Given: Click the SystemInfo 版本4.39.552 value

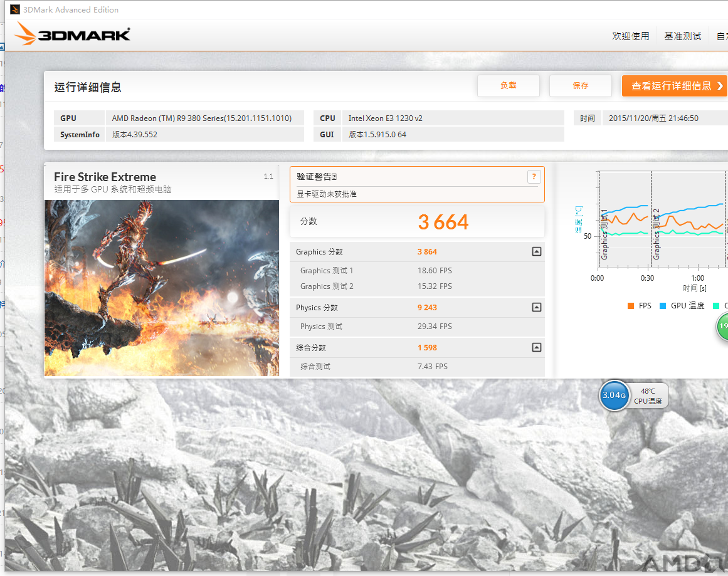Looking at the screenshot, I should (135, 135).
